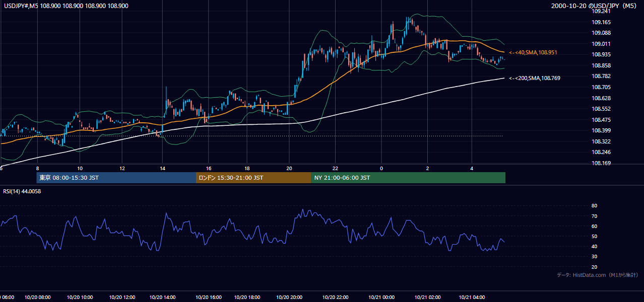The height and width of the screenshot is (302, 644).
Task: Click the 10/21 00:00 time axis label
Action: tap(381, 297)
